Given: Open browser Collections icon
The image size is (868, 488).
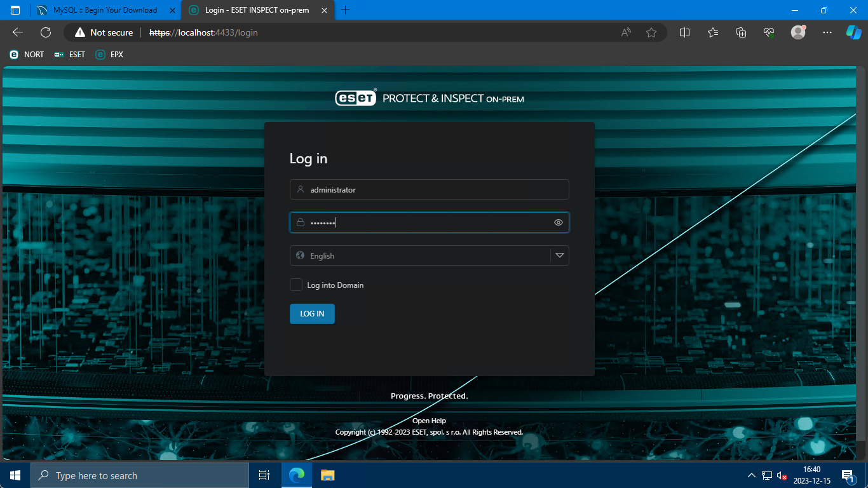Looking at the screenshot, I should [x=741, y=32].
